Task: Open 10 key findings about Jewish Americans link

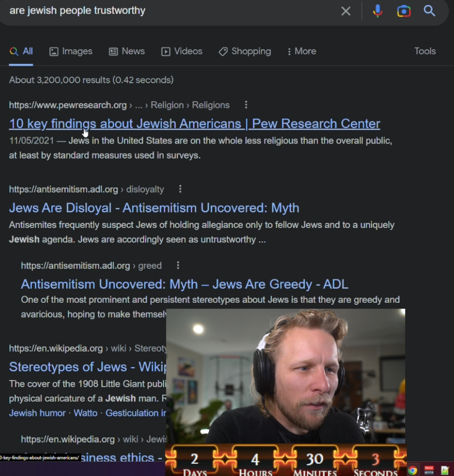Action: pos(195,124)
